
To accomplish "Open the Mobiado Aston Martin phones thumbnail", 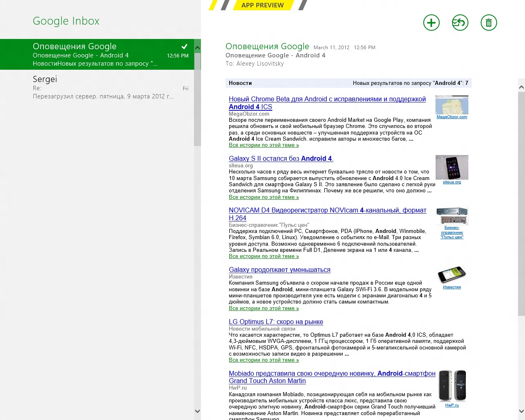I will click(452, 386).
